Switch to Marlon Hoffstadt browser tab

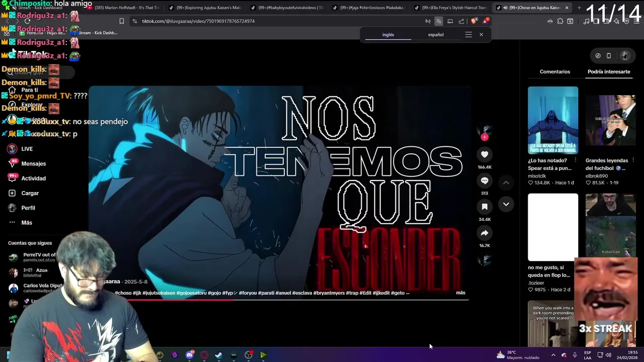tap(123, 8)
